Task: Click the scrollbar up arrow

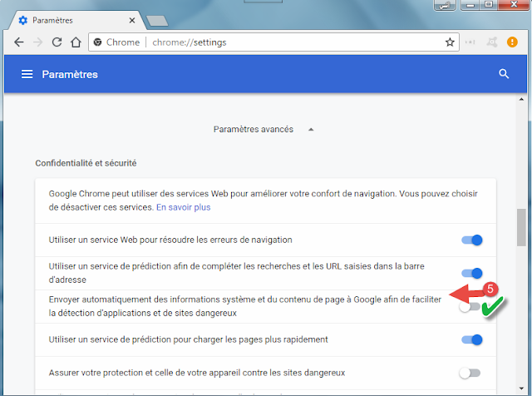Action: click(521, 100)
